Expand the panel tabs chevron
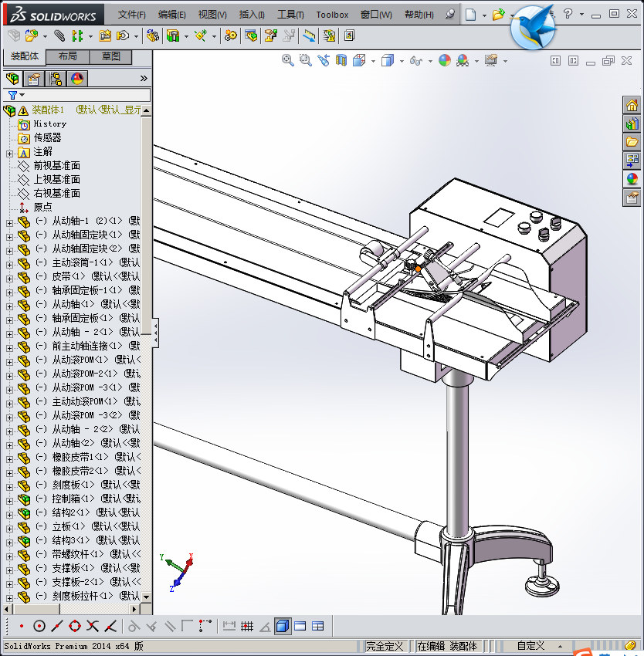This screenshot has width=644, height=656. point(144,78)
